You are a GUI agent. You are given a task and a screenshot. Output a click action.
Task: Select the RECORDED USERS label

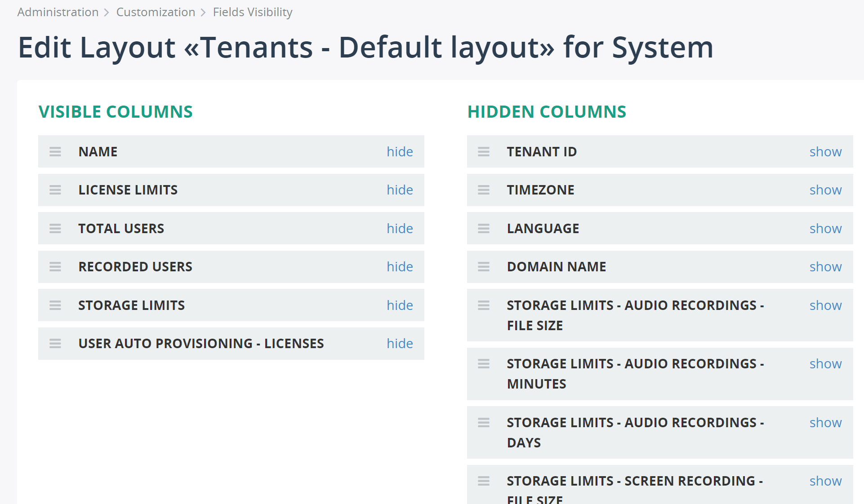coord(135,267)
